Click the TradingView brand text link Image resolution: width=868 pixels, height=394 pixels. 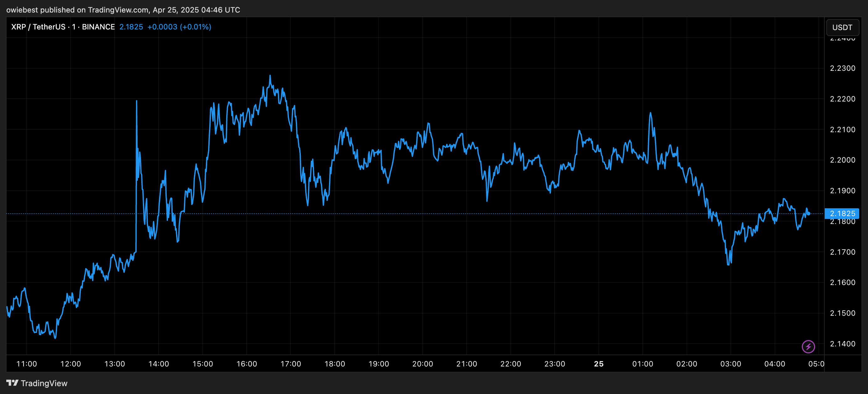(44, 383)
